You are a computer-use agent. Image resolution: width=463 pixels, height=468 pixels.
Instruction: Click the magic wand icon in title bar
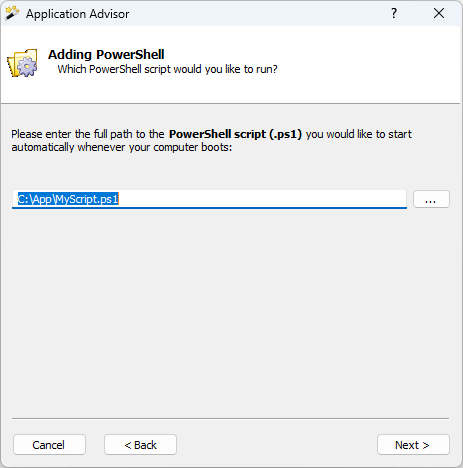[x=12, y=13]
